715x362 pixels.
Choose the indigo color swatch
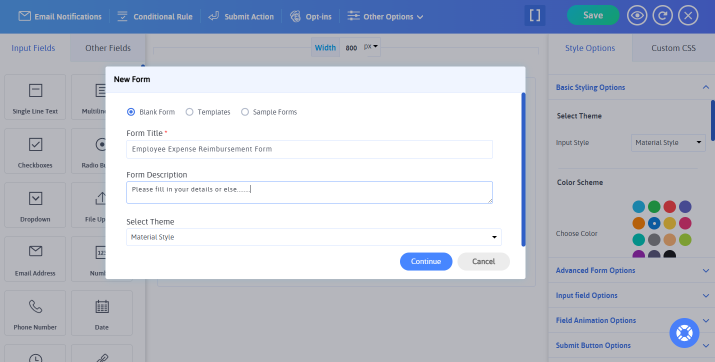(x=685, y=207)
